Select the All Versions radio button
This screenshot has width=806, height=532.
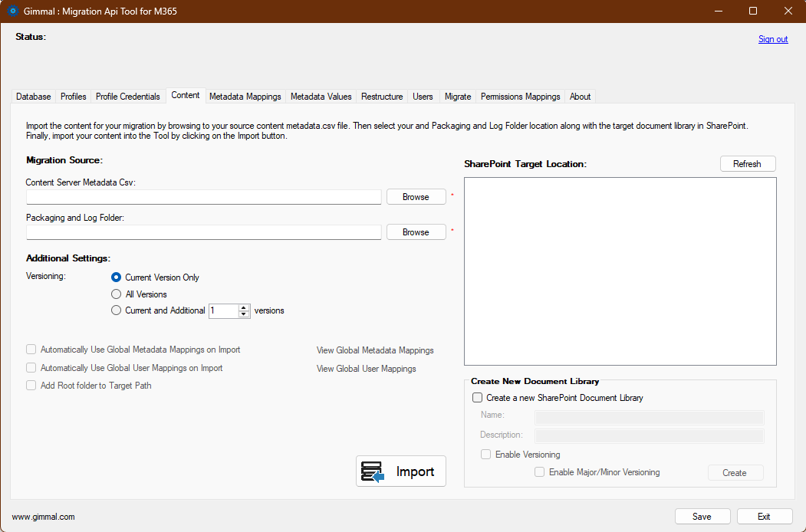pos(116,294)
